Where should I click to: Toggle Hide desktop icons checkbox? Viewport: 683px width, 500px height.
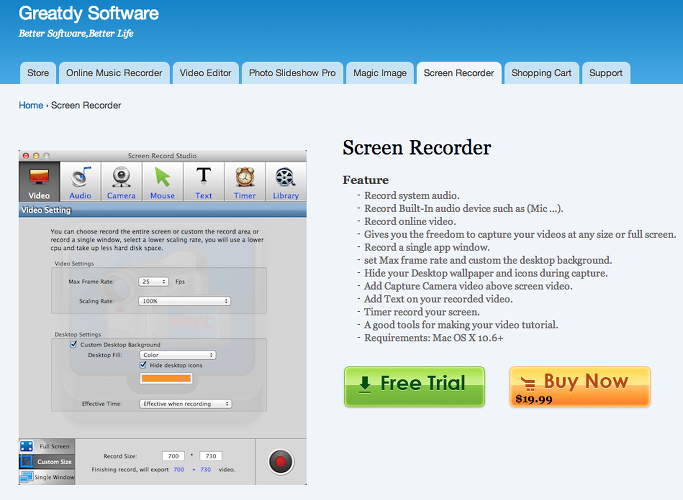tap(143, 365)
